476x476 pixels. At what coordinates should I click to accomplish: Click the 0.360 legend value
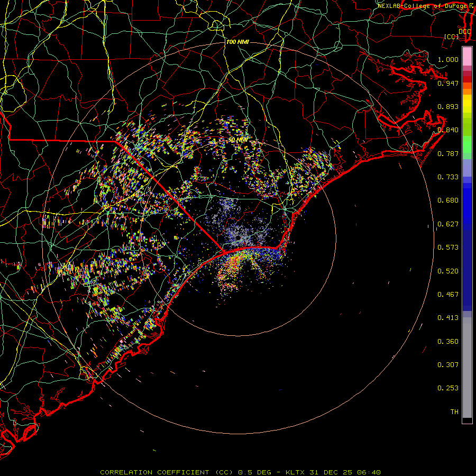tap(448, 341)
